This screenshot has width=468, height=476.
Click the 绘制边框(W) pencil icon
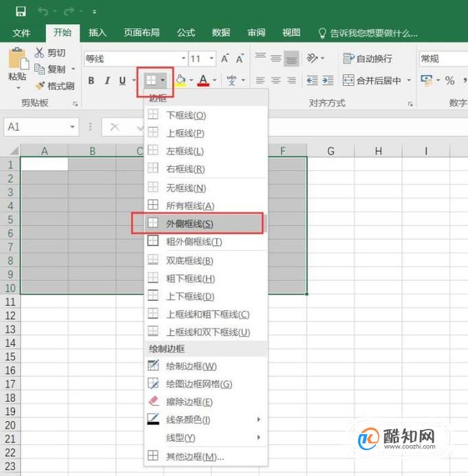coord(153,366)
